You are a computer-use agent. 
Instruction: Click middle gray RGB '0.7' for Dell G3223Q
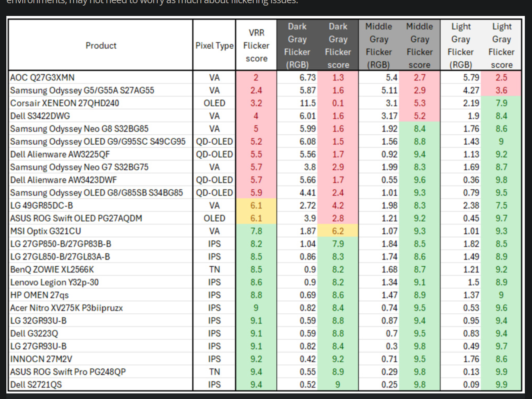pos(391,333)
